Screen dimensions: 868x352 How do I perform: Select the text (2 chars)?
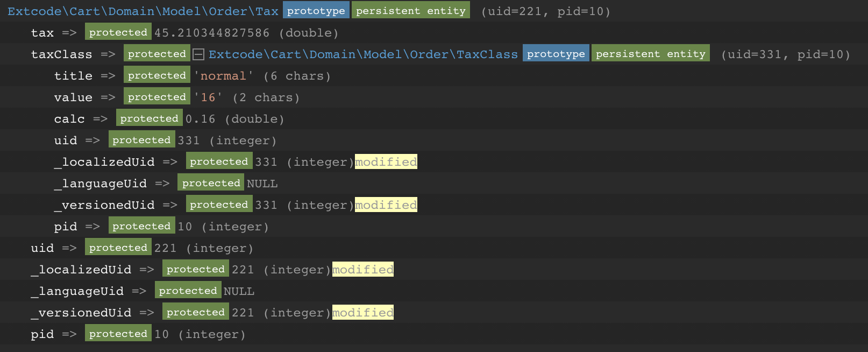(x=266, y=97)
